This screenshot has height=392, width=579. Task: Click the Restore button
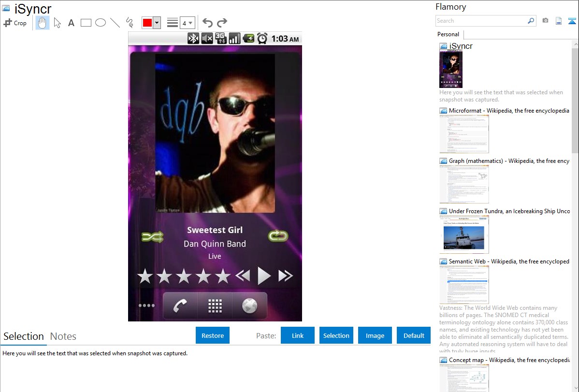coord(213,335)
